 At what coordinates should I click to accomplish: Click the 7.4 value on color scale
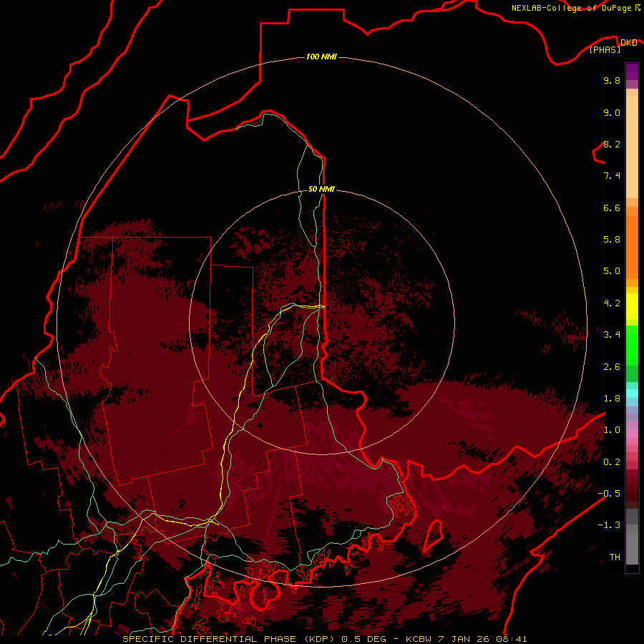pyautogui.click(x=612, y=176)
